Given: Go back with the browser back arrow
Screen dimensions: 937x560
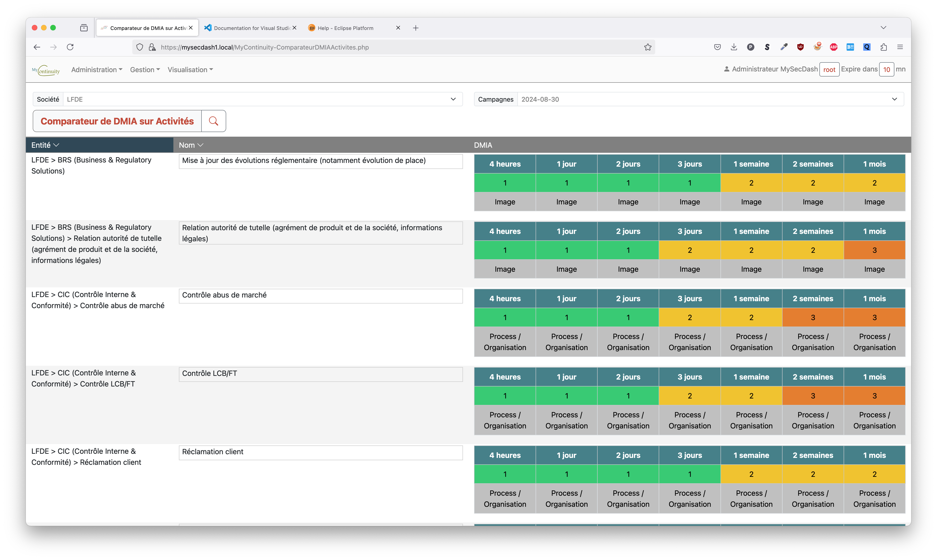Looking at the screenshot, I should 37,47.
